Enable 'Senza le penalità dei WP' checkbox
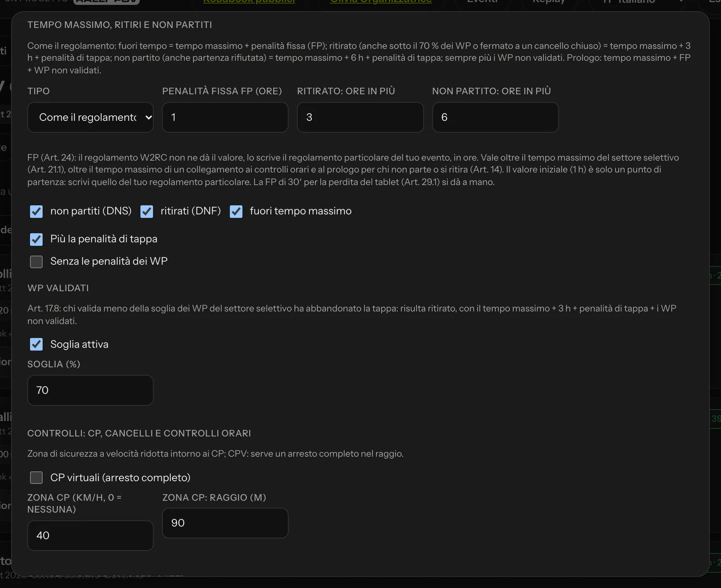 [x=36, y=261]
